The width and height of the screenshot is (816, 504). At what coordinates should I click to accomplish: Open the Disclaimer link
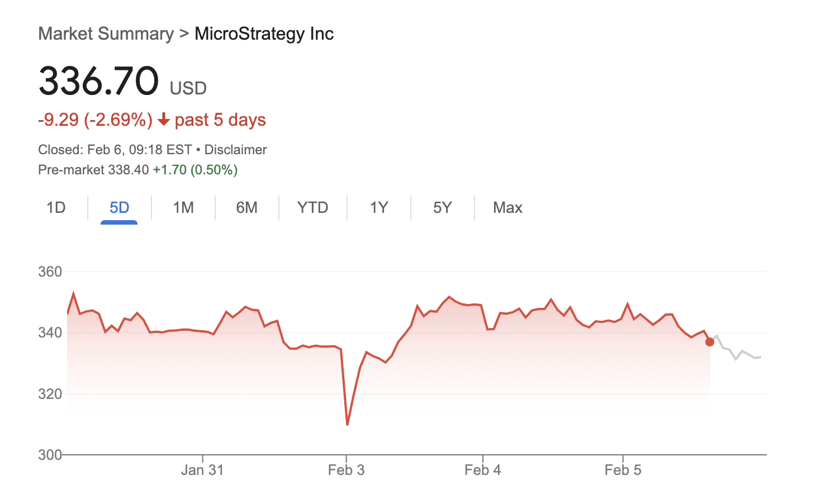click(235, 150)
